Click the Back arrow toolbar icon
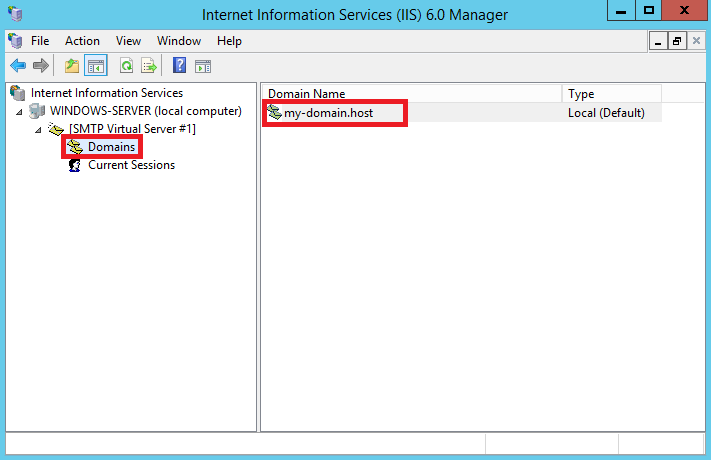This screenshot has width=711, height=460. pyautogui.click(x=18, y=66)
